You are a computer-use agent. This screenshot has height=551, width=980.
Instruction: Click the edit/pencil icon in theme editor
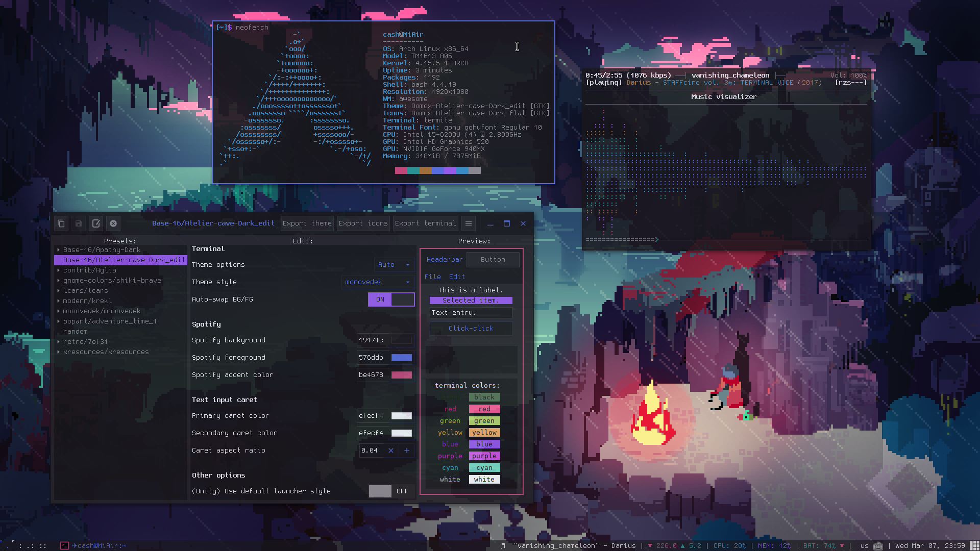tap(96, 223)
